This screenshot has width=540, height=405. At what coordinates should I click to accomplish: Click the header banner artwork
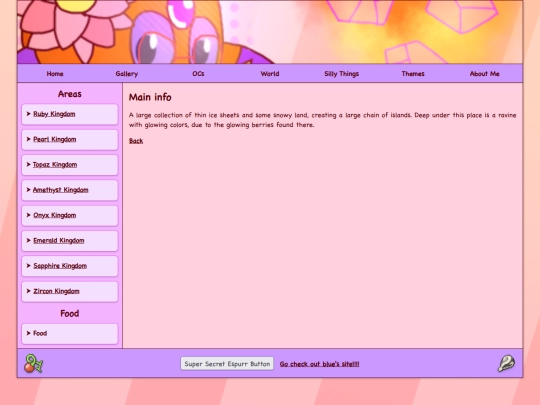tap(270, 32)
